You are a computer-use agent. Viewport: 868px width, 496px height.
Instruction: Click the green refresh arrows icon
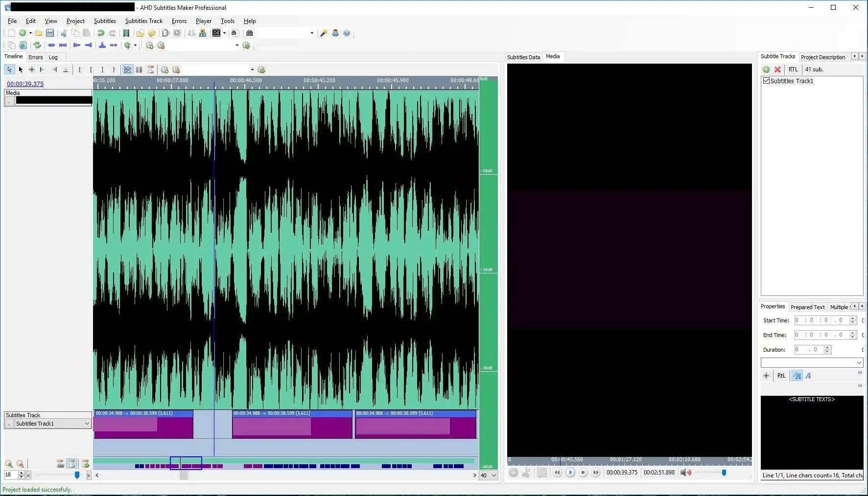tap(37, 45)
